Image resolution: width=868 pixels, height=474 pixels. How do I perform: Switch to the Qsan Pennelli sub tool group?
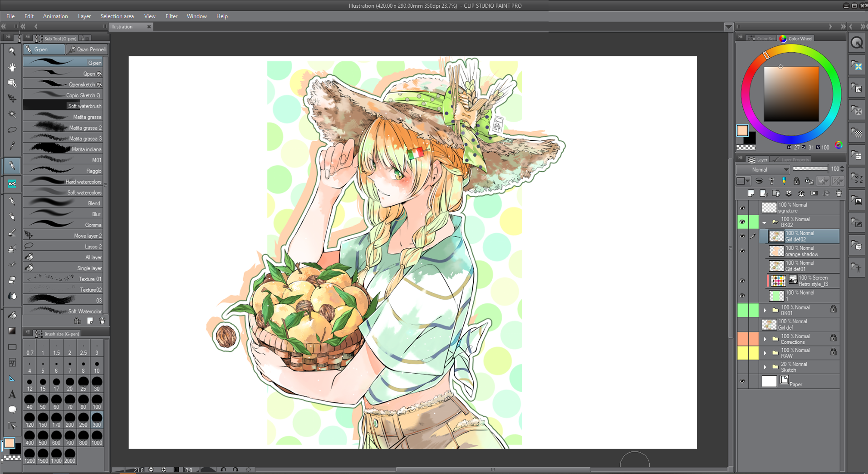click(x=88, y=49)
